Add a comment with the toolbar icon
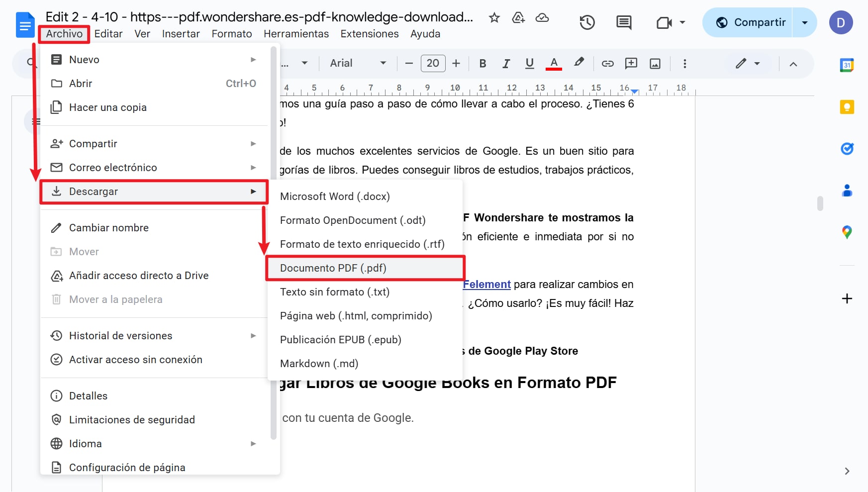The image size is (868, 492). [x=631, y=63]
